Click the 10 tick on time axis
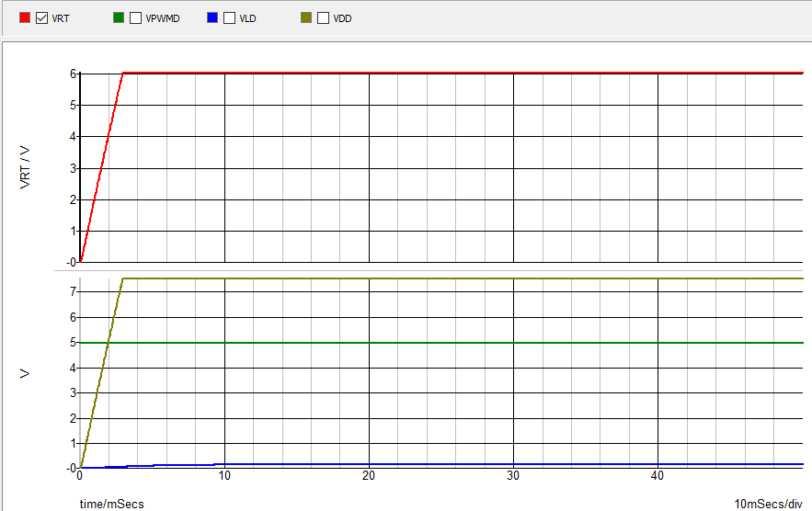 pyautogui.click(x=224, y=475)
